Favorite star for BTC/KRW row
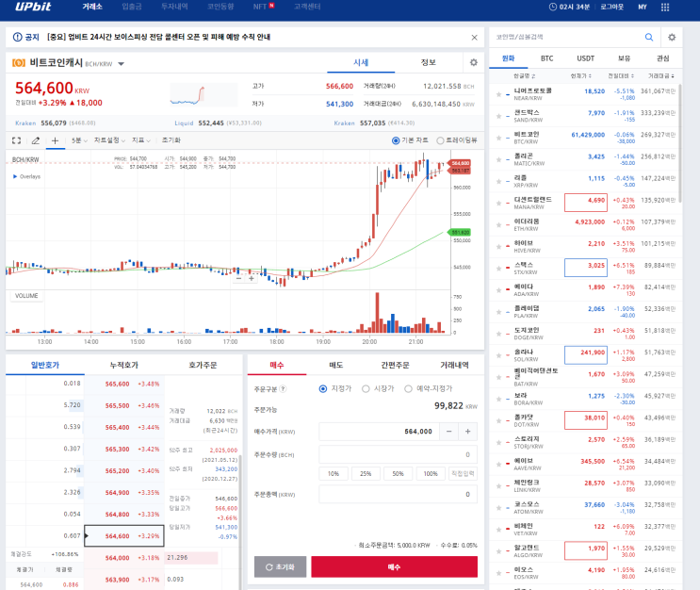 [x=498, y=138]
